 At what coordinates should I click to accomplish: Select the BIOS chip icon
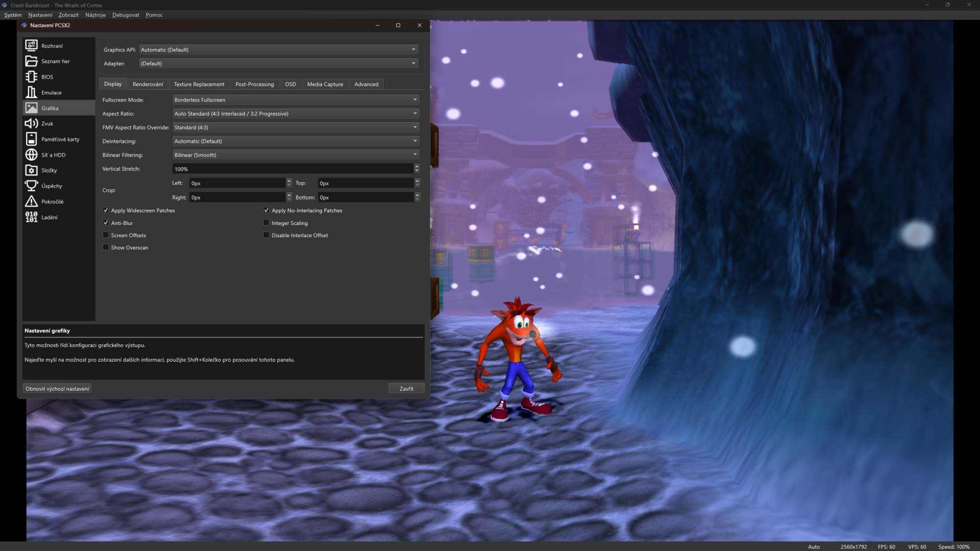[x=31, y=77]
